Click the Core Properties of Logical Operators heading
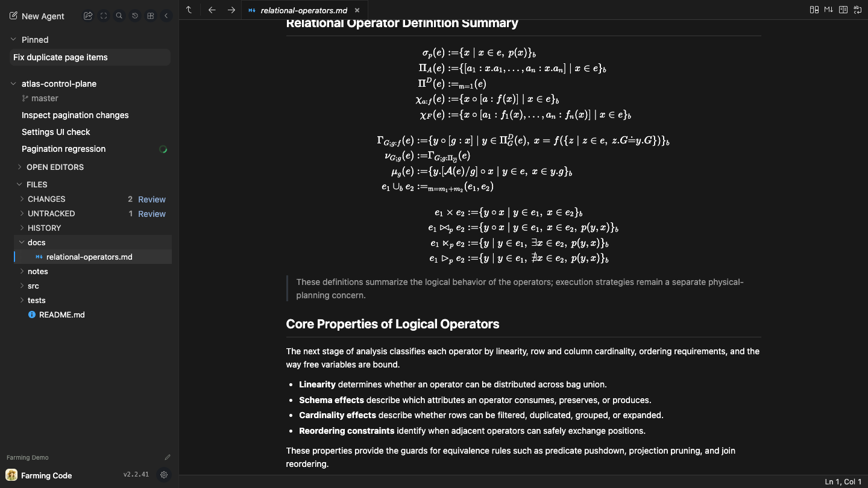The width and height of the screenshot is (868, 488). 392,324
